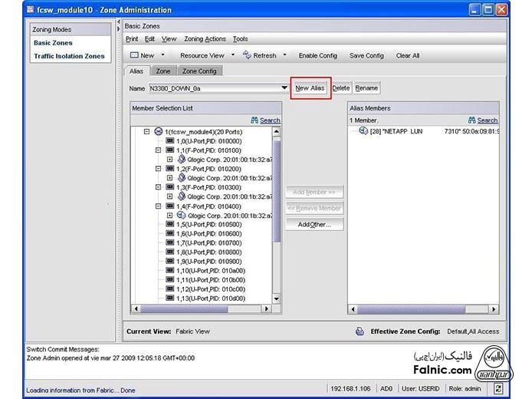Click the printer icon beside Effective Zone Config
This screenshot has width=532, height=399.
(x=360, y=331)
